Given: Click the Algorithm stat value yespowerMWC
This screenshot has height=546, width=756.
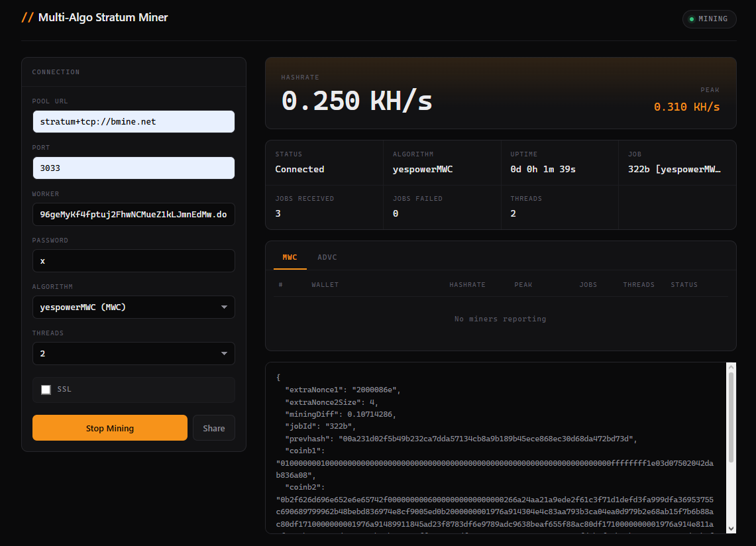Looking at the screenshot, I should click(x=422, y=169).
